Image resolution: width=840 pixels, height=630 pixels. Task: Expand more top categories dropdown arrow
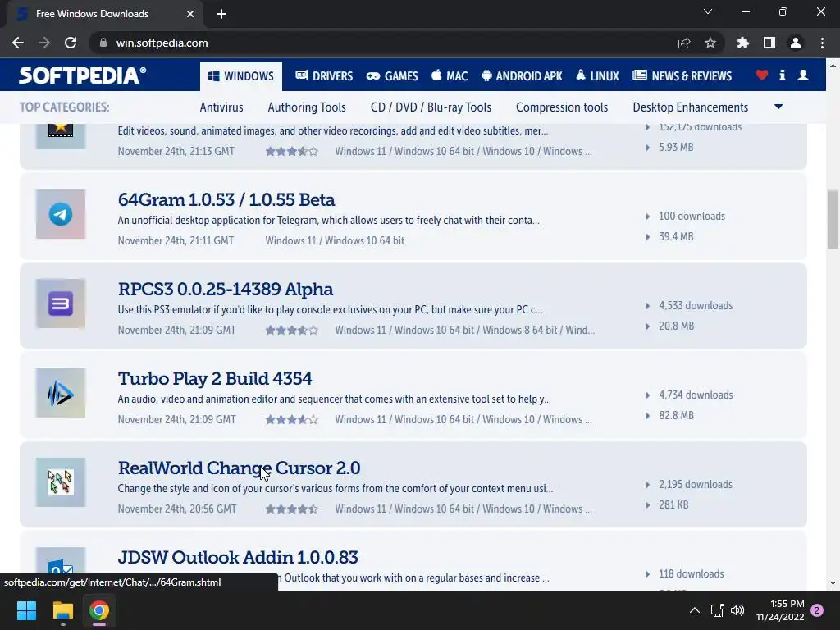pos(778,107)
